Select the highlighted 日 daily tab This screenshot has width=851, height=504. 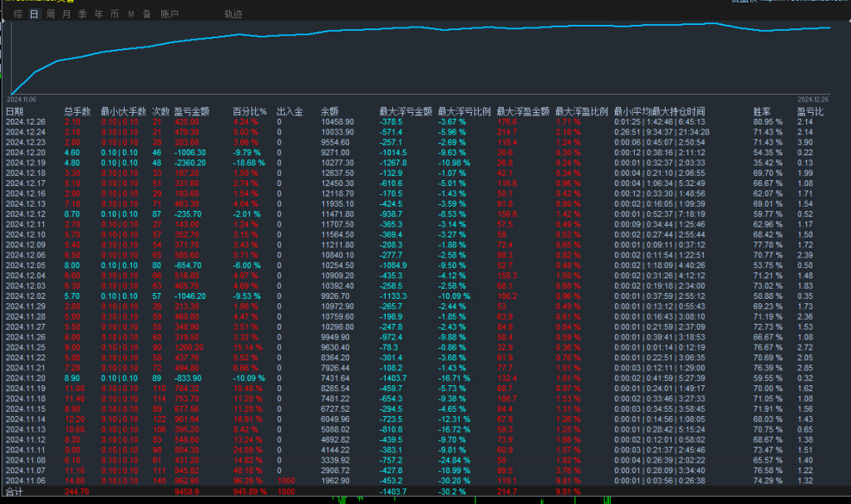(34, 13)
